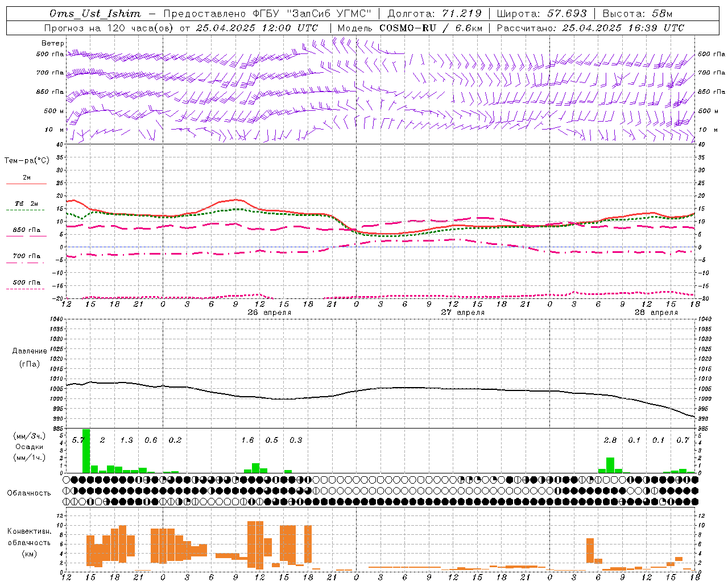The width and height of the screenshot is (728, 582).
Task: Click the 'Долгота: 71.219' longitude value
Action: (x=435, y=14)
